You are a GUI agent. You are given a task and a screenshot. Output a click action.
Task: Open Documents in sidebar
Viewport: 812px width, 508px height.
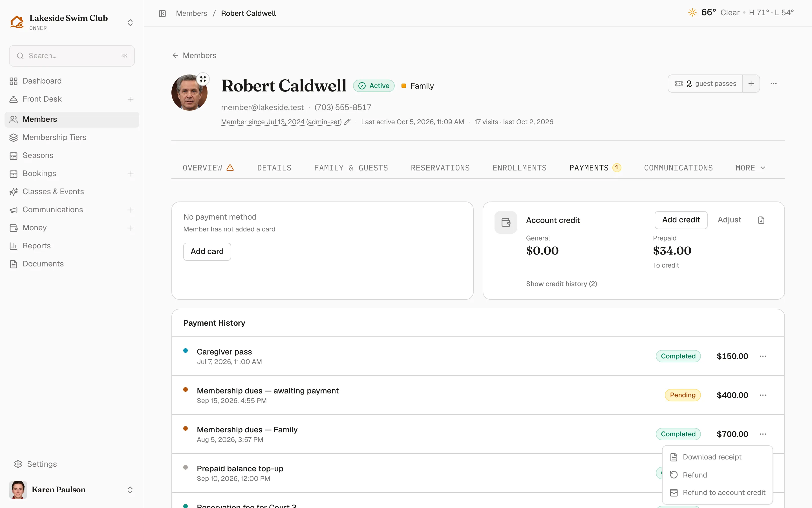pyautogui.click(x=72, y=264)
